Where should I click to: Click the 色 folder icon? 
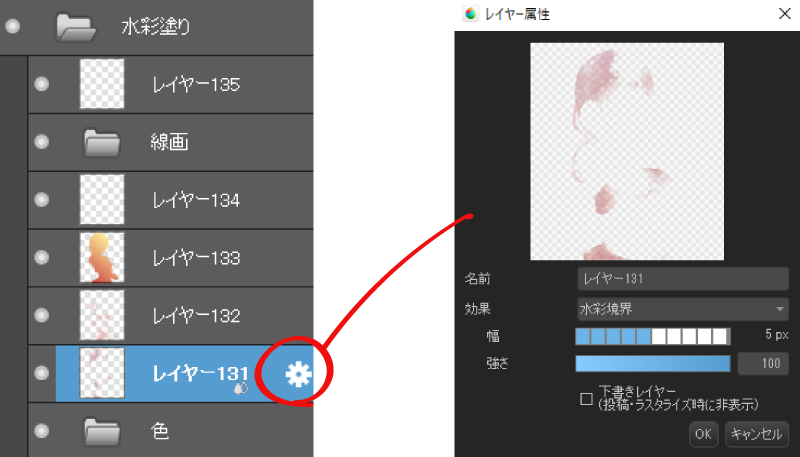(x=102, y=431)
